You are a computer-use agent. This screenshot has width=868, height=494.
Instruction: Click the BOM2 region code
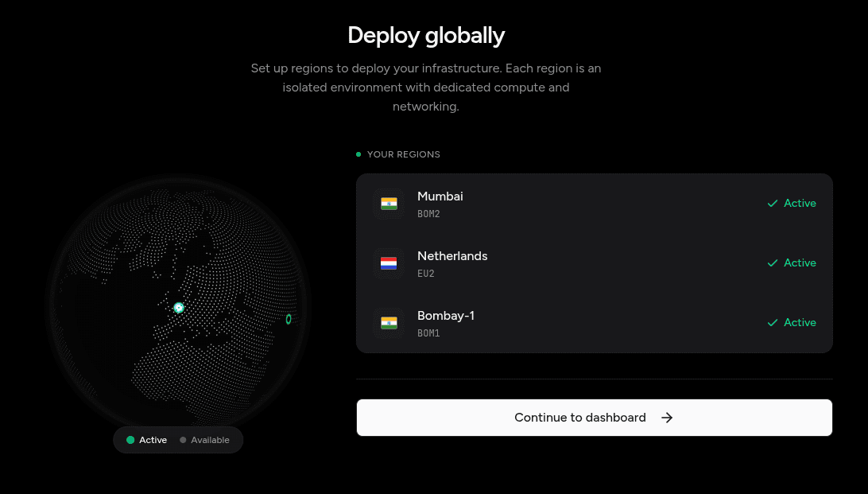pyautogui.click(x=428, y=214)
